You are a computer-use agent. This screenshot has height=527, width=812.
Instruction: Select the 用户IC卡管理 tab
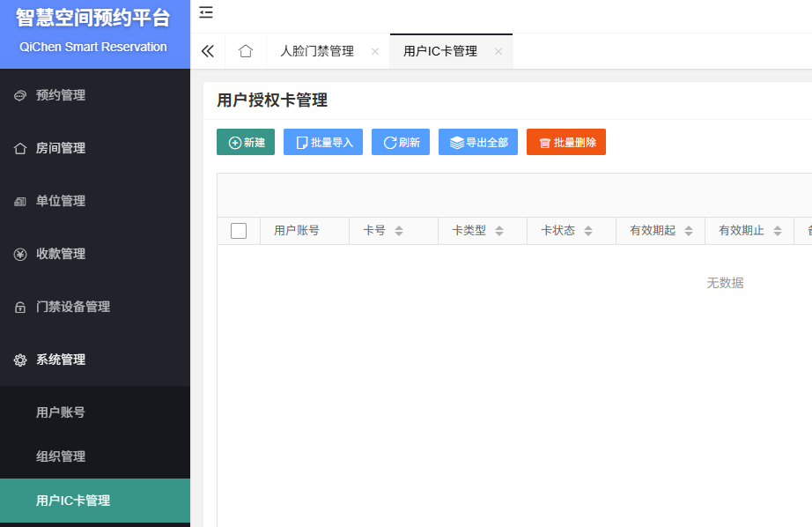pyautogui.click(x=440, y=51)
